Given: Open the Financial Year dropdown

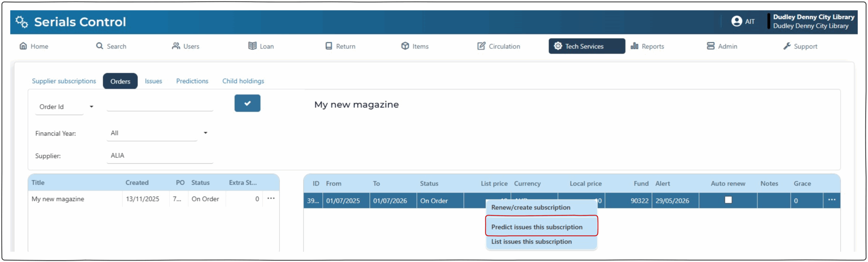Looking at the screenshot, I should pyautogui.click(x=205, y=133).
